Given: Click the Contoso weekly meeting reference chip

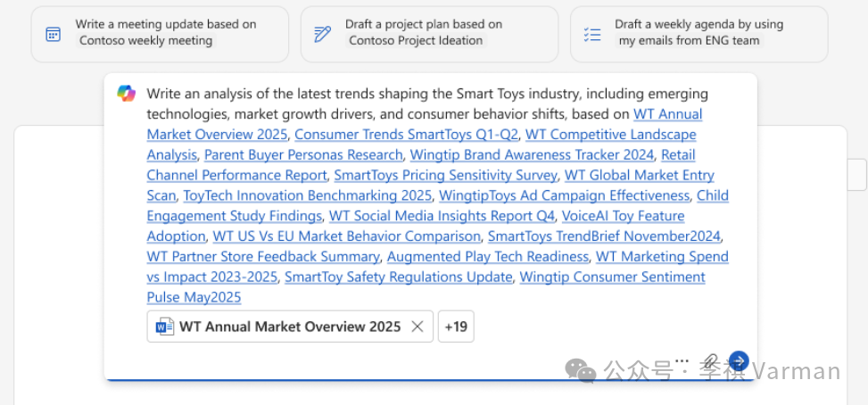Looking at the screenshot, I should tap(145, 40).
